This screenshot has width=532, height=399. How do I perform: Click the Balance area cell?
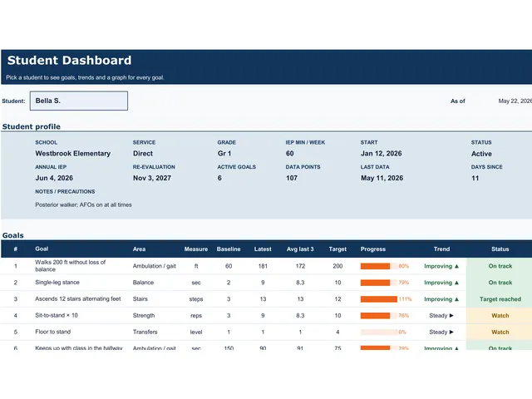pos(143,283)
